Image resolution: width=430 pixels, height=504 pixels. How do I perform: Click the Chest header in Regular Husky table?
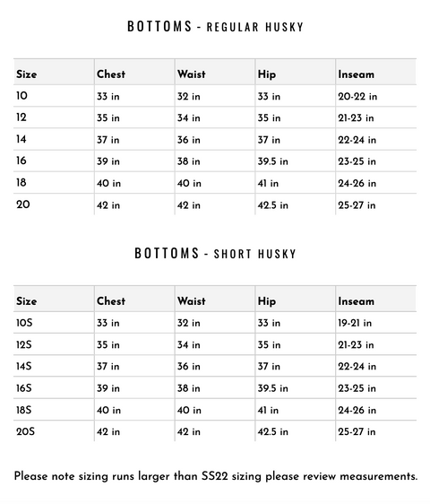[x=111, y=74]
